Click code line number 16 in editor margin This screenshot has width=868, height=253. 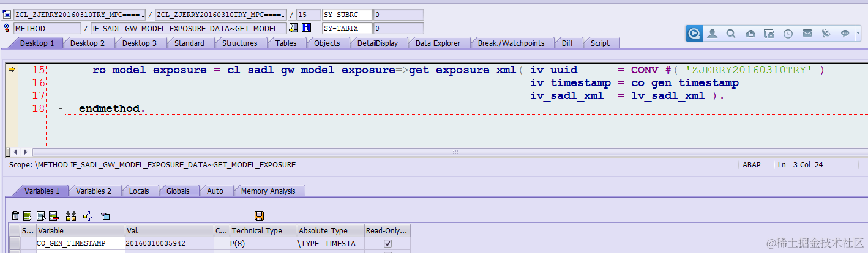tap(39, 82)
